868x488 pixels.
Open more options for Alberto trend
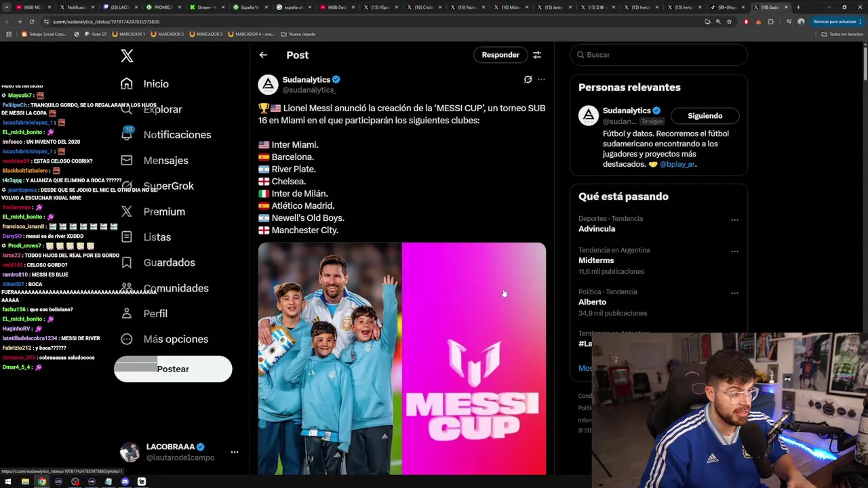734,293
